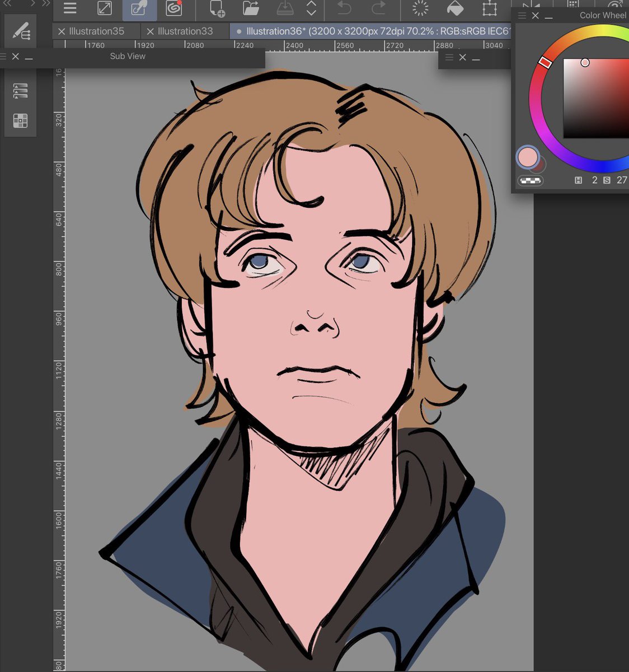The height and width of the screenshot is (672, 629).
Task: Open the gradient set panel icon
Action: point(20,91)
